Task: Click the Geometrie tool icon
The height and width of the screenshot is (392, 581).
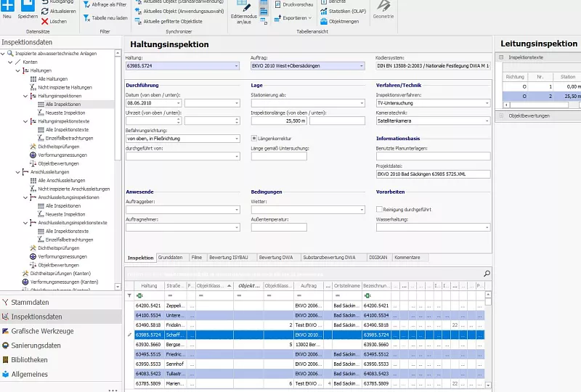Action: pyautogui.click(x=383, y=6)
